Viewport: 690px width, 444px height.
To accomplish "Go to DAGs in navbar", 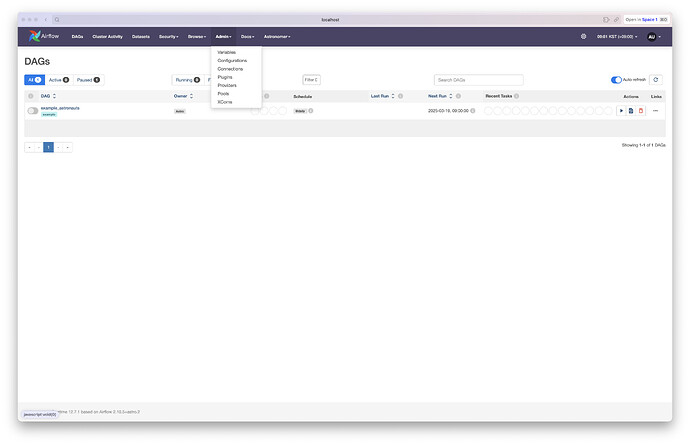I will tap(77, 37).
